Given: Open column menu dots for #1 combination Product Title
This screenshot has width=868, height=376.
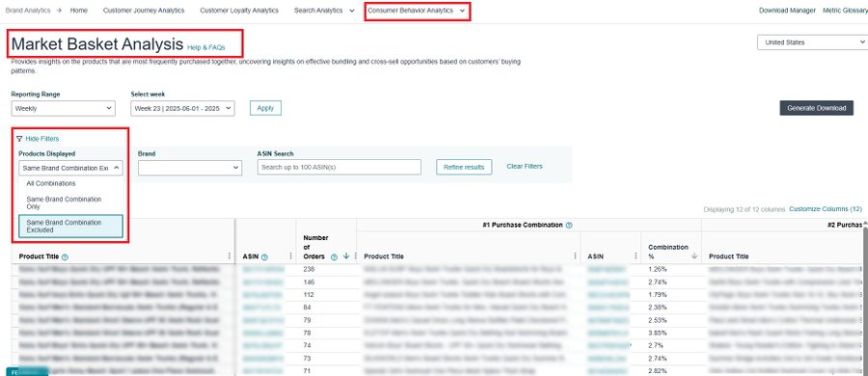Looking at the screenshot, I should point(575,255).
